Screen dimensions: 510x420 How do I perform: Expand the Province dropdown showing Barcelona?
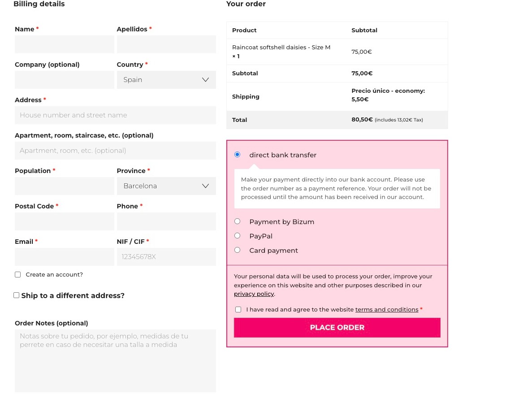(x=166, y=186)
